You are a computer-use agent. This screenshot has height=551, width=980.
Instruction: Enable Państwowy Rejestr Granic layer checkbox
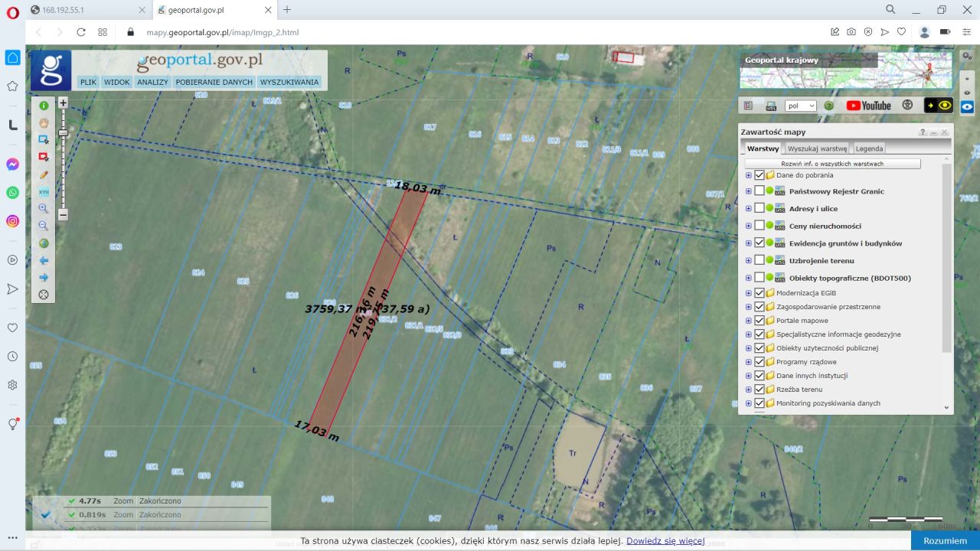tap(759, 191)
